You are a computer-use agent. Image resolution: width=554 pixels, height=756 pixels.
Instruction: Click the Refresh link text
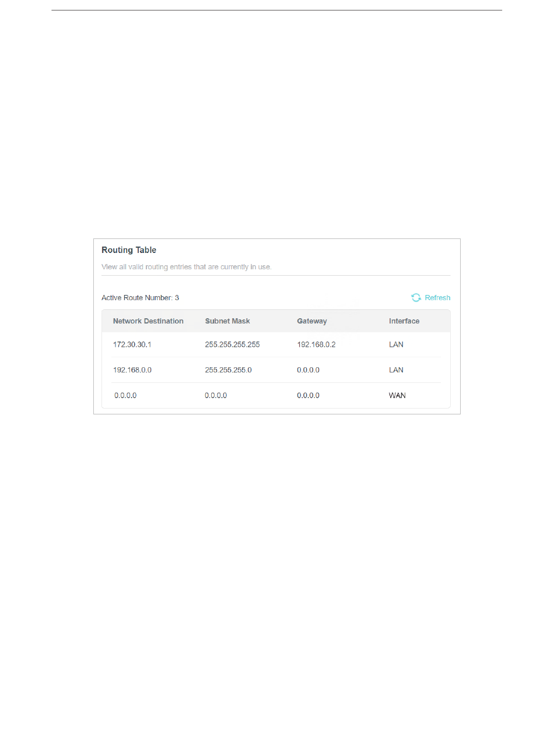437,298
